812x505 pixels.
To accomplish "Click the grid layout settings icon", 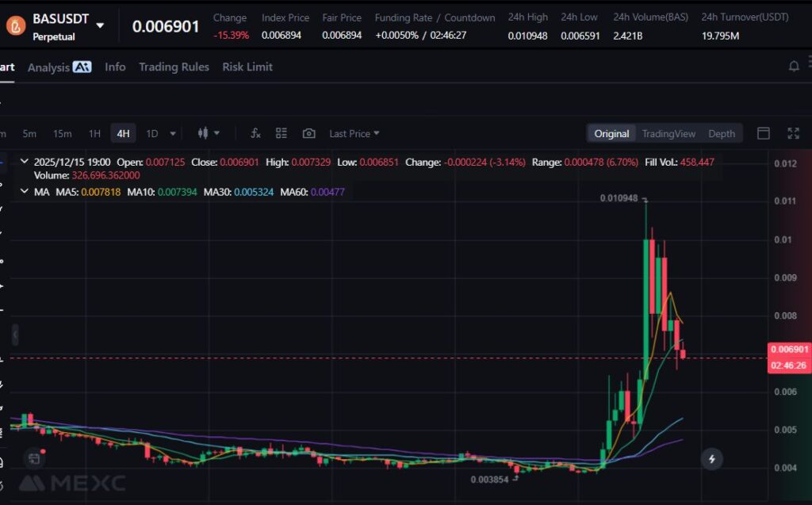I will pos(282,133).
